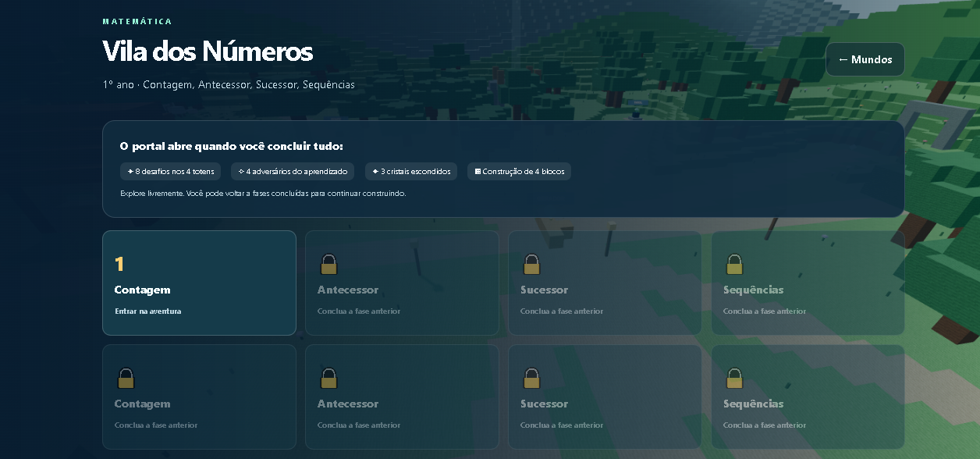
Task: Select the "Construção de 4 blocos" chip
Action: (519, 171)
